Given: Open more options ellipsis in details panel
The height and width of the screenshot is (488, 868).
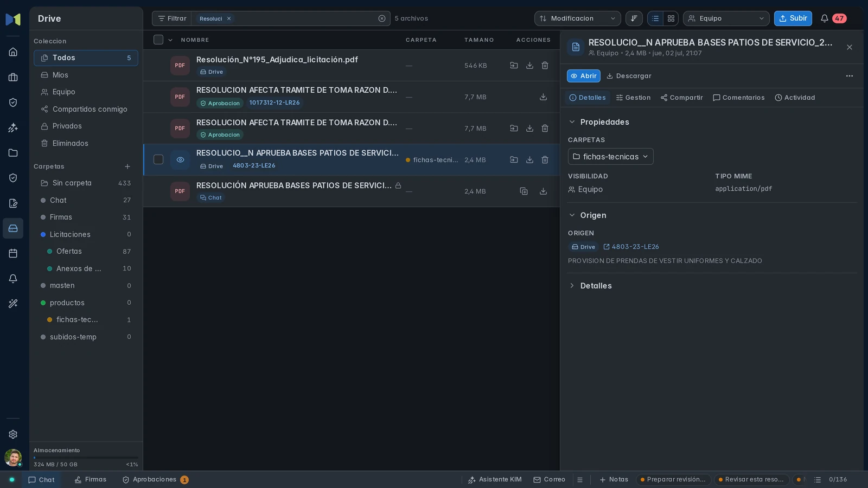Looking at the screenshot, I should (850, 76).
